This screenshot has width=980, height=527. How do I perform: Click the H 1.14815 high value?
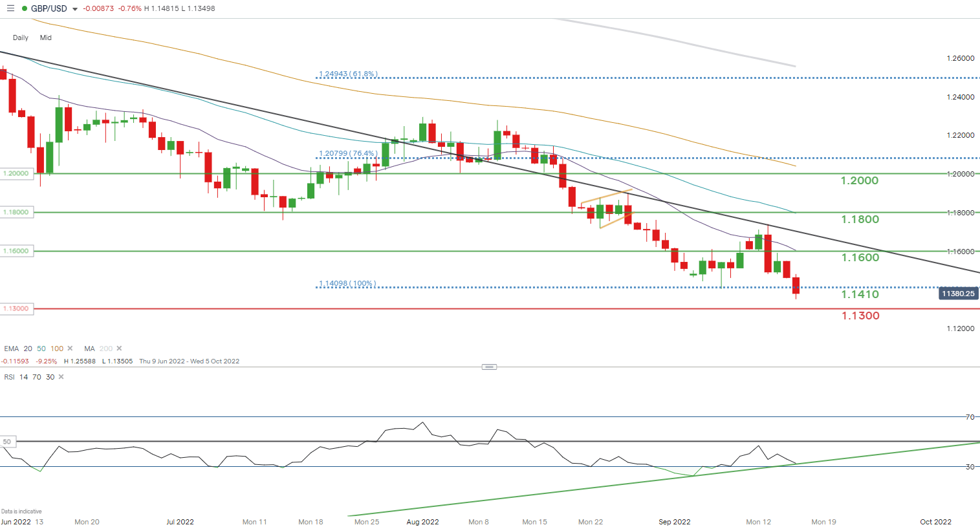[161, 9]
